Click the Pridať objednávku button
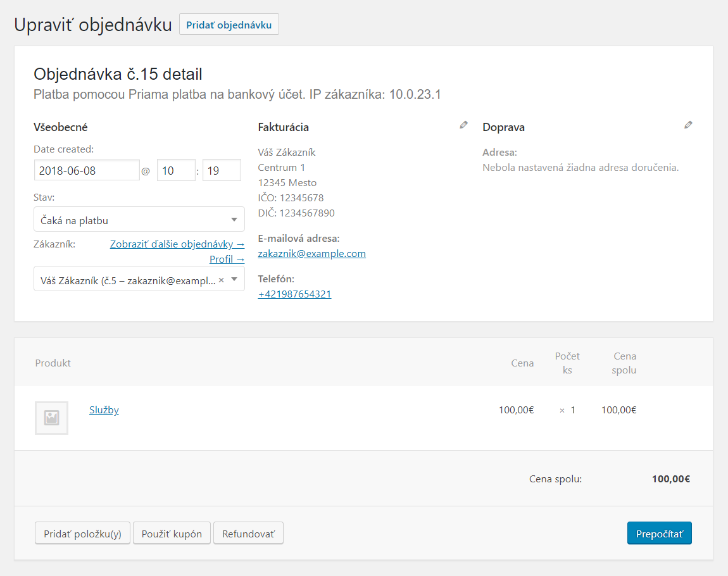Image resolution: width=728 pixels, height=576 pixels. [x=229, y=25]
